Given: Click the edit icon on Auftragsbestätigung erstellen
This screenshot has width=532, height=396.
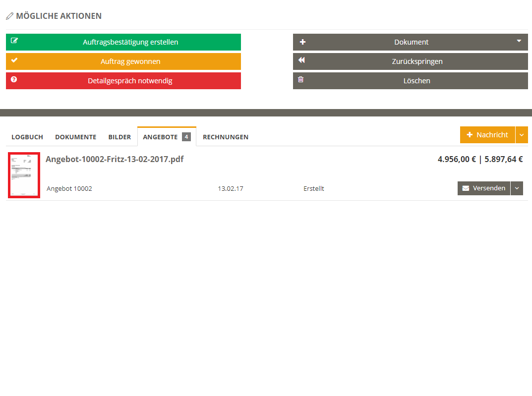Looking at the screenshot, I should (x=14, y=41).
